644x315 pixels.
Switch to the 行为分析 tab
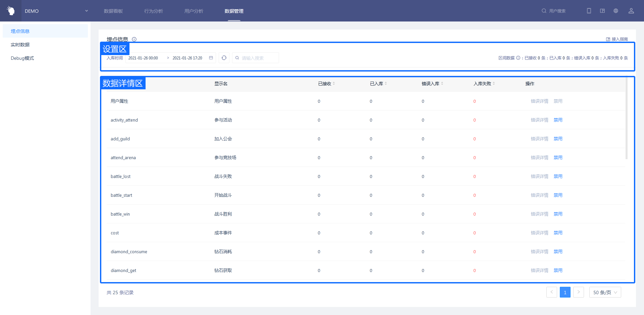click(153, 11)
